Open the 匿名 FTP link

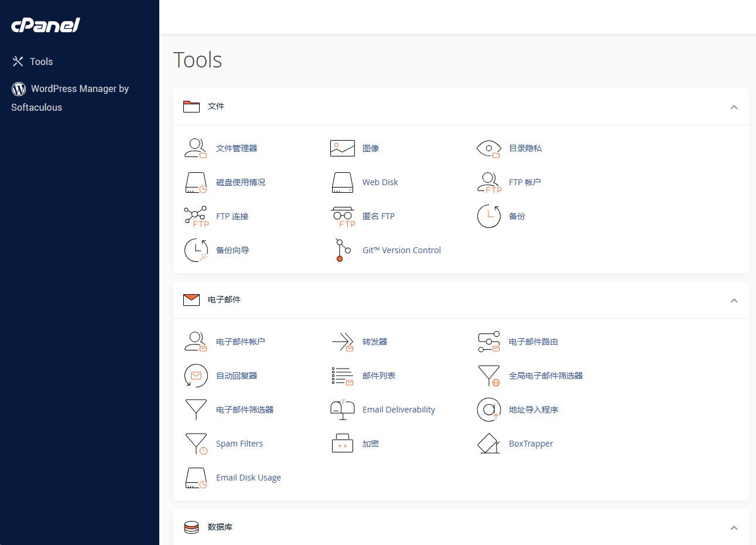(378, 216)
